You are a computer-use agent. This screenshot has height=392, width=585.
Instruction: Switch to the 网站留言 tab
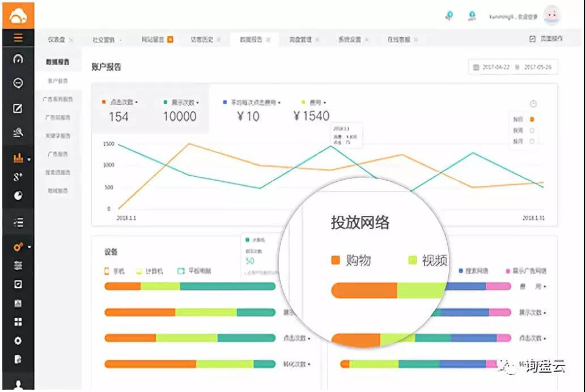153,39
